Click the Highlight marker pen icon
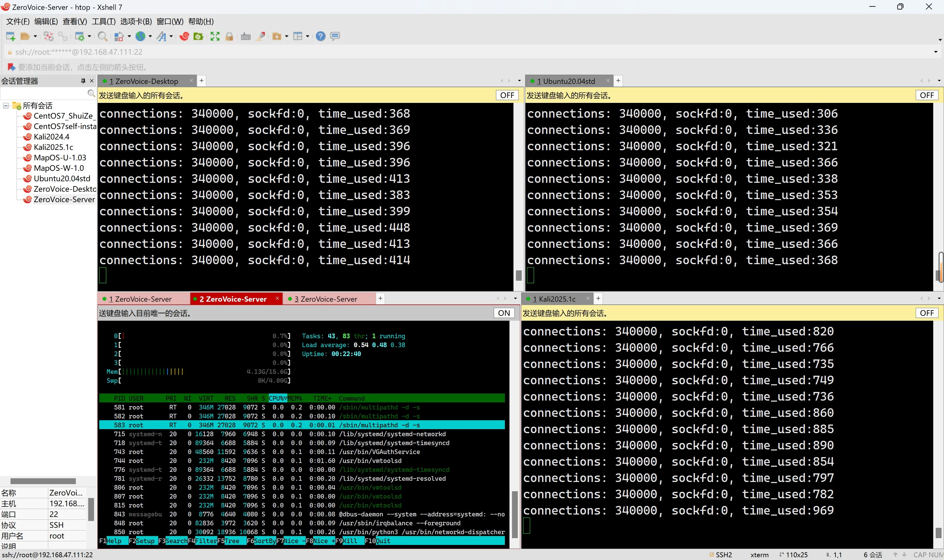The height and width of the screenshot is (560, 944). (261, 36)
